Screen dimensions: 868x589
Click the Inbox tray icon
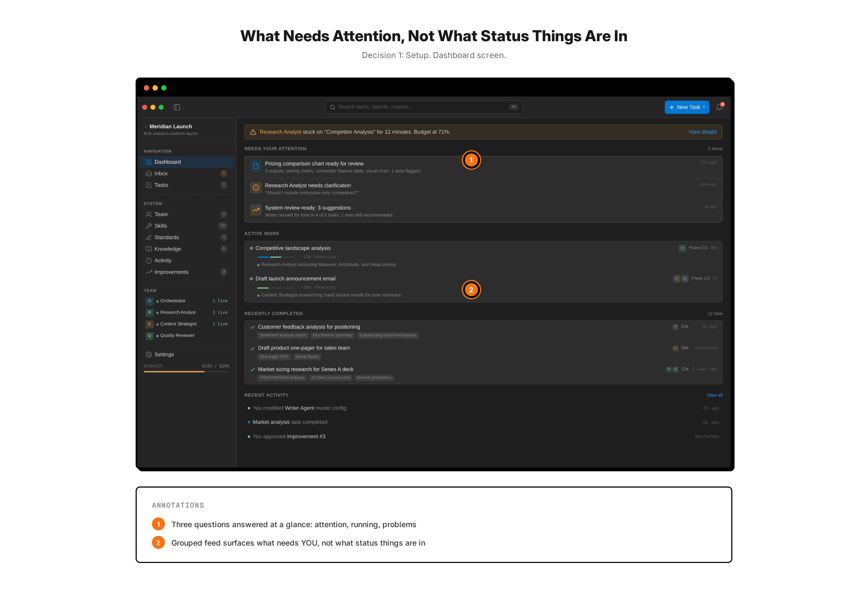(x=149, y=174)
